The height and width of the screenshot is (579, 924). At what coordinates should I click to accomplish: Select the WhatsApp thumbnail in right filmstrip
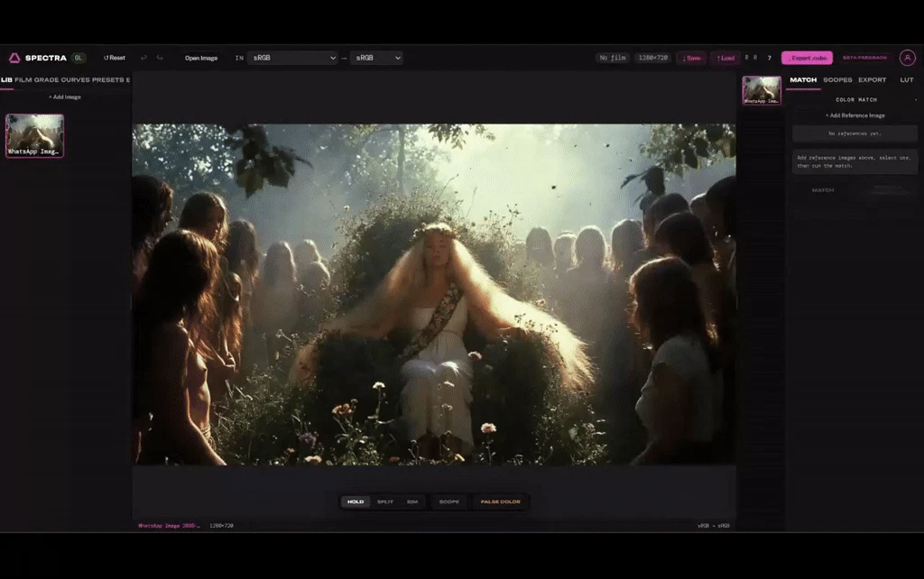762,90
